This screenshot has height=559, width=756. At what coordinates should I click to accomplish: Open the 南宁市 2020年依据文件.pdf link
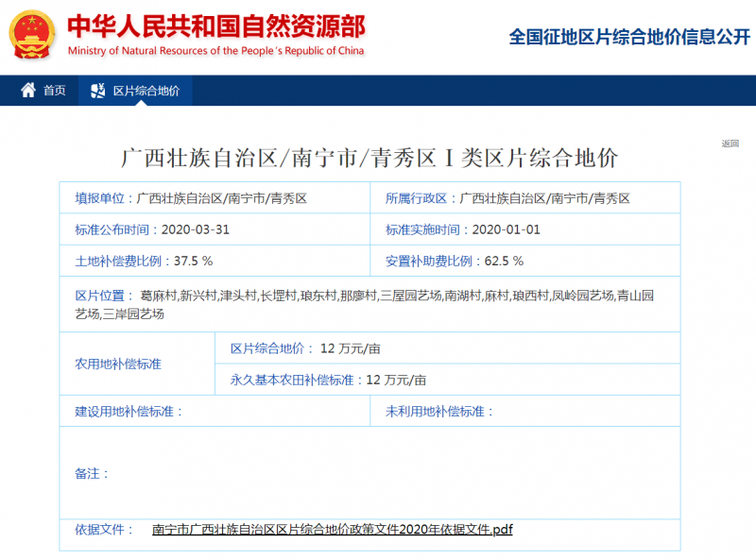click(332, 530)
